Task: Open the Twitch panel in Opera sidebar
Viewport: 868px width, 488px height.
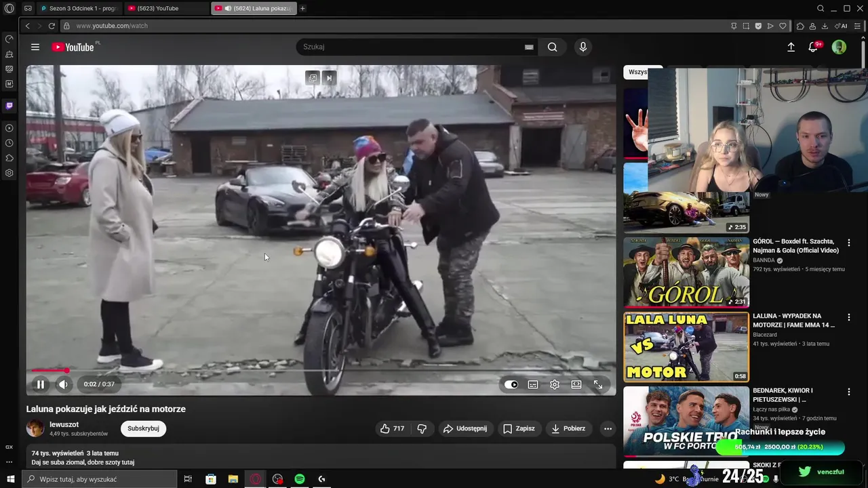Action: (9, 106)
